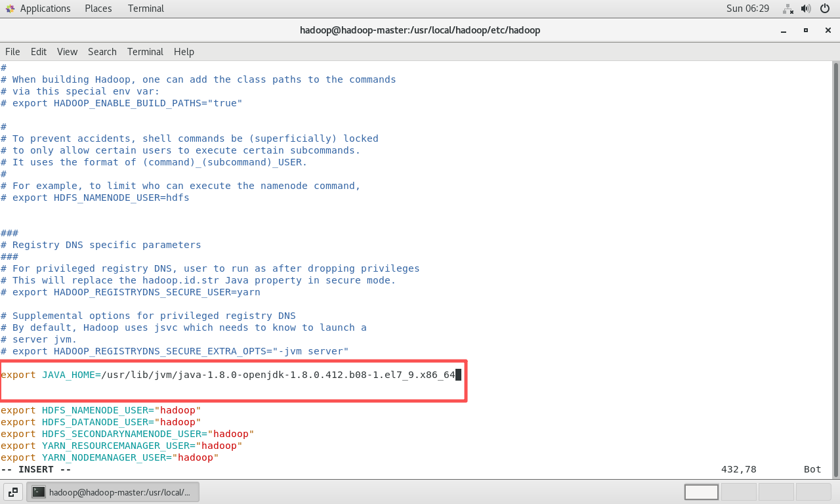Click the terminal icon on the taskbar entry
840x504 pixels.
tap(39, 492)
